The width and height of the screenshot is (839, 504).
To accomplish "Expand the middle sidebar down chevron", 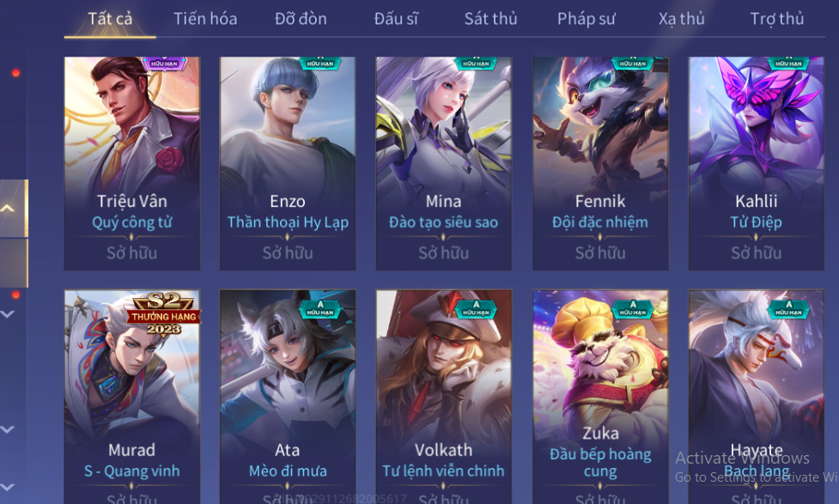I will point(8,429).
